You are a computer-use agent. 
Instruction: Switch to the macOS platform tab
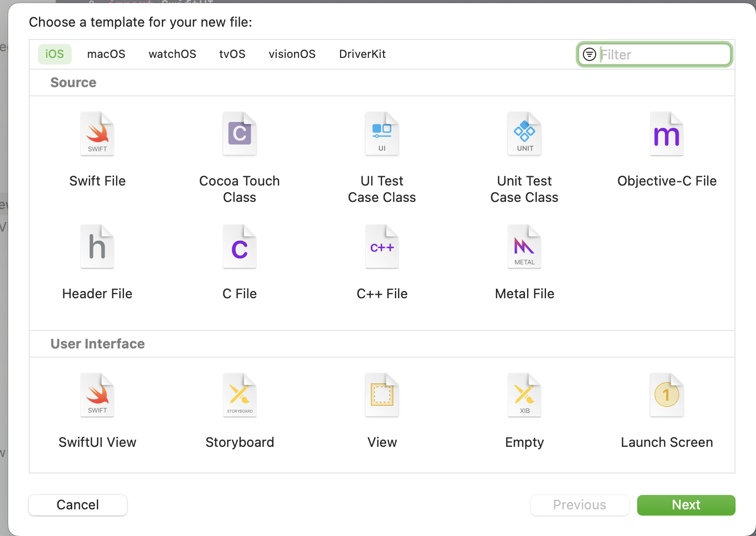106,54
